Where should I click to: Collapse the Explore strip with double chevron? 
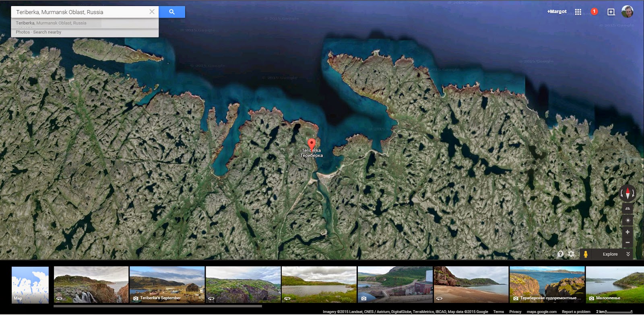coord(628,254)
